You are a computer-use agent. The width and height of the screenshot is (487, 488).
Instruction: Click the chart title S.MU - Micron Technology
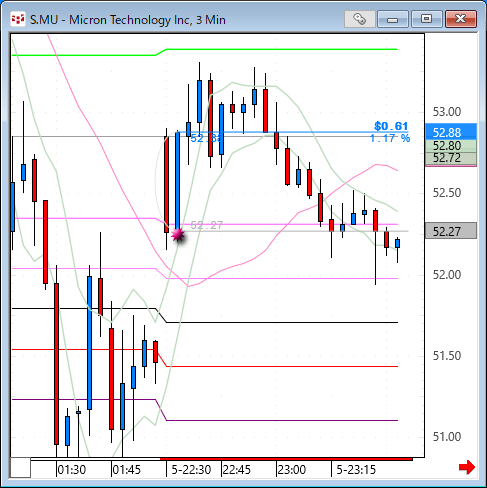[x=128, y=20]
